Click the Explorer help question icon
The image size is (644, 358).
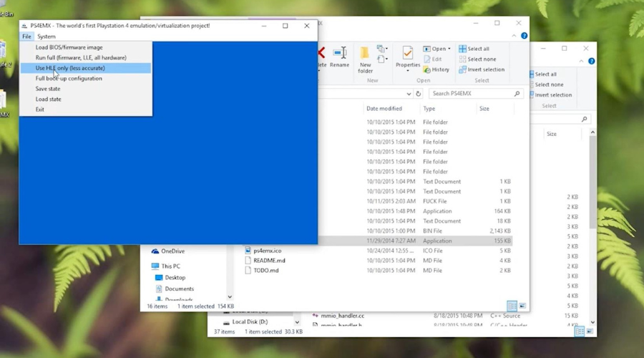(x=524, y=36)
